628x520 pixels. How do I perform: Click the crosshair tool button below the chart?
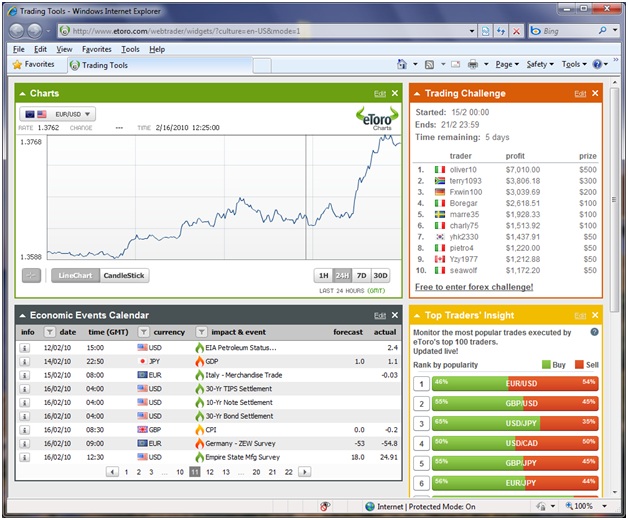click(31, 275)
